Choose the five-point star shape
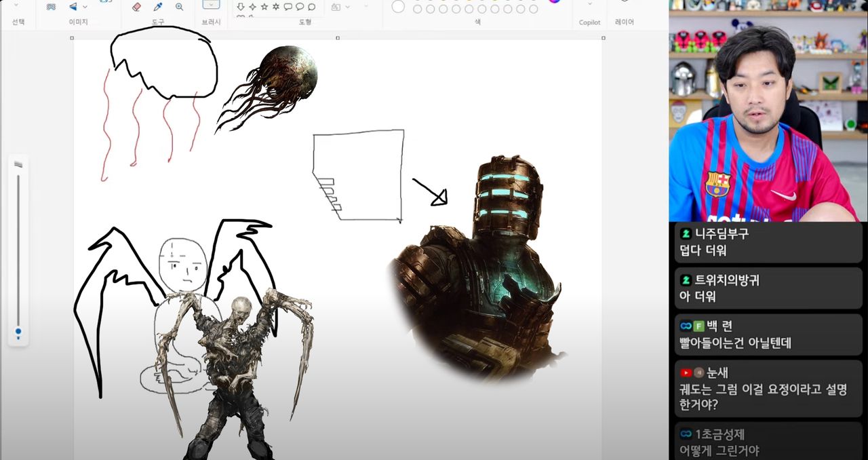This screenshot has width=868, height=460. pyautogui.click(x=264, y=7)
